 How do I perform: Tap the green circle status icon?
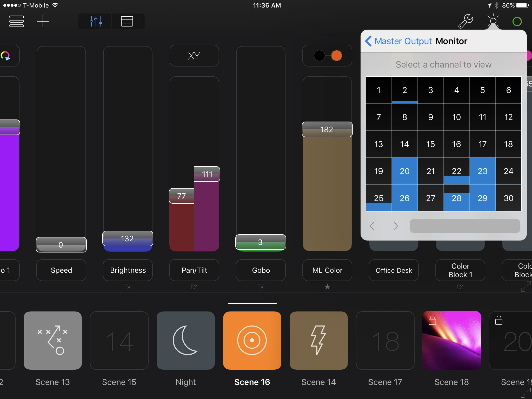517,21
